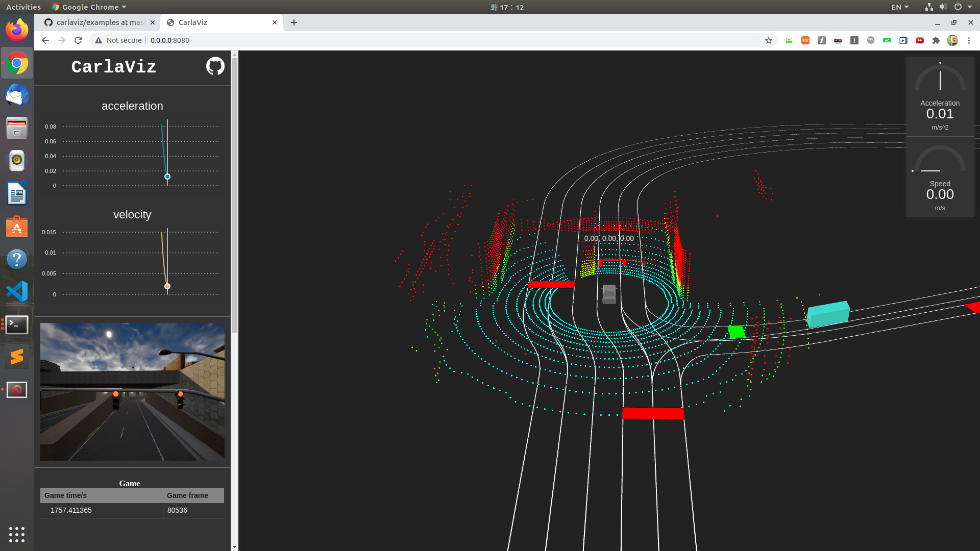This screenshot has height=551, width=980.
Task: Go back in Chrome history
Action: tap(45, 40)
